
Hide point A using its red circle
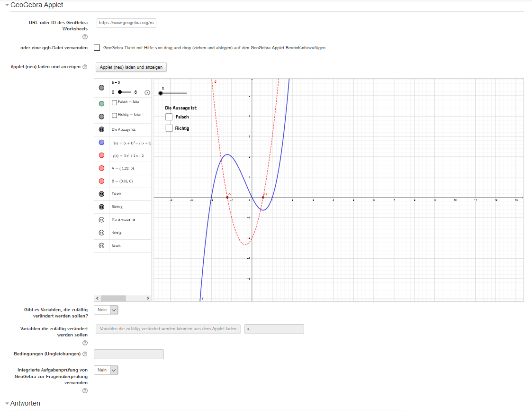(x=101, y=168)
